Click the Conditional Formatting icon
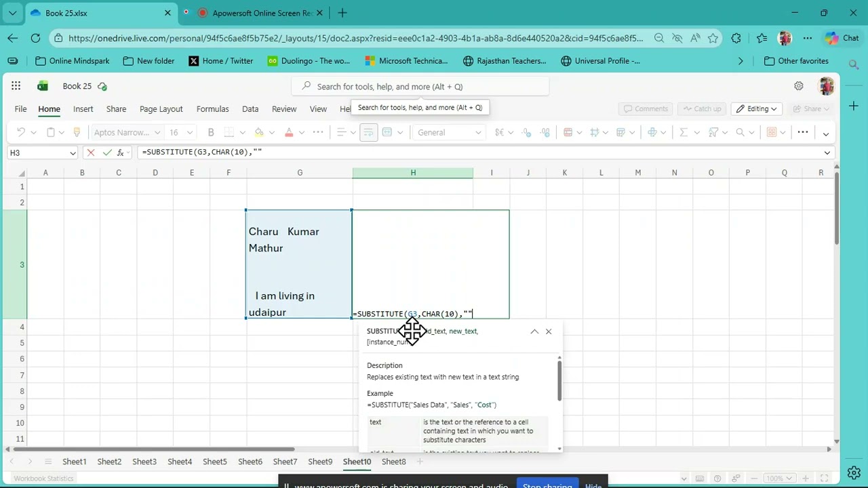 pyautogui.click(x=568, y=132)
